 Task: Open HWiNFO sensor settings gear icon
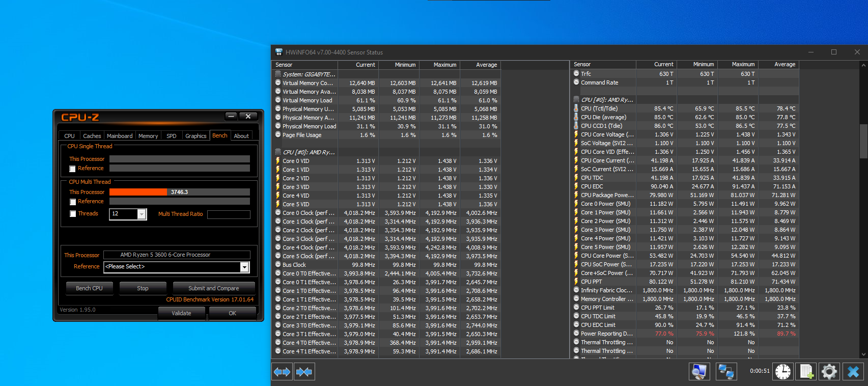(829, 372)
